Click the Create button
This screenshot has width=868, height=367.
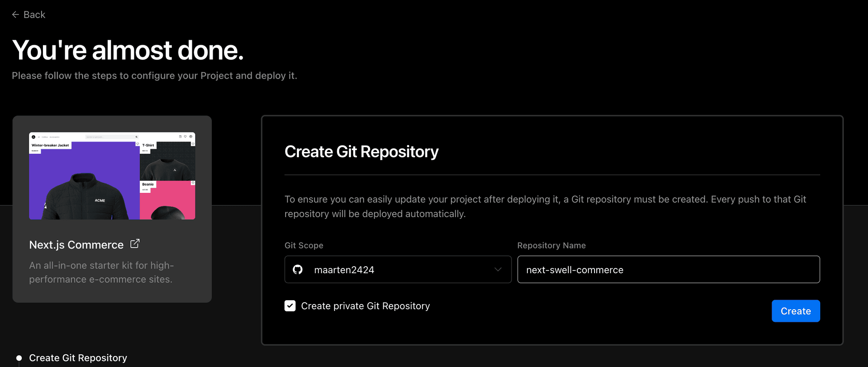click(796, 311)
